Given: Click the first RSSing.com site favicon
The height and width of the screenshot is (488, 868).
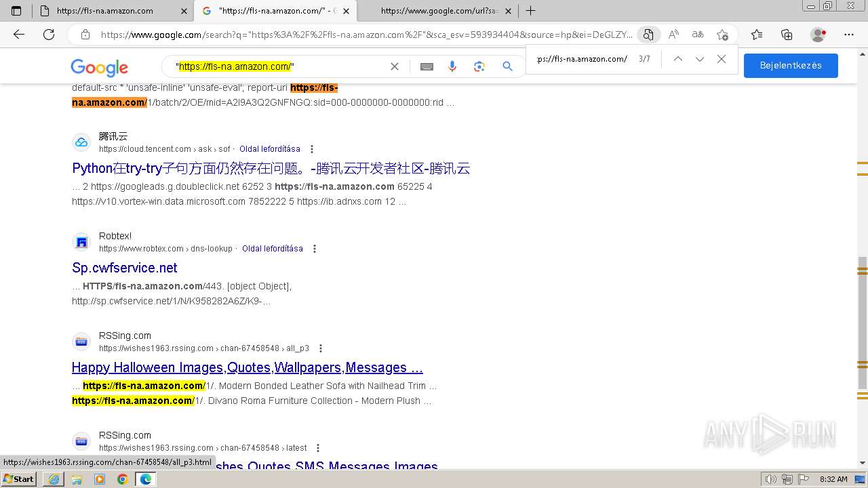Looking at the screenshot, I should coord(81,342).
